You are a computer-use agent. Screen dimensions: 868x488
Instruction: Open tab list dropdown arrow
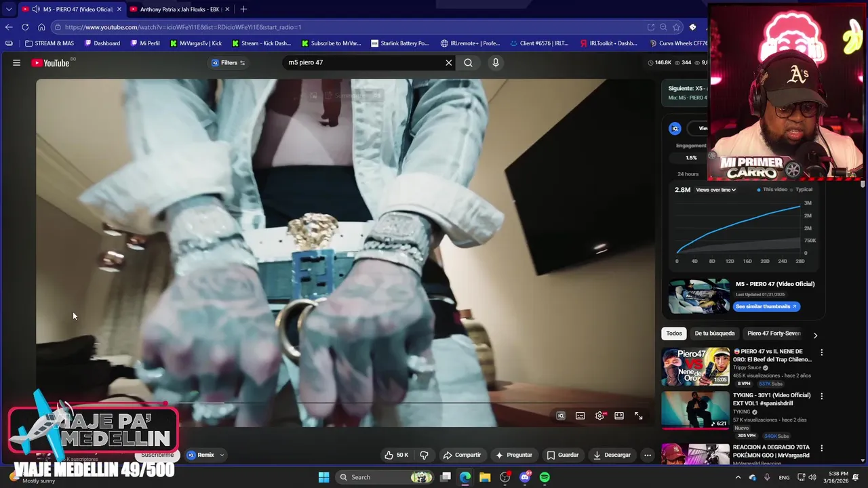tap(8, 9)
